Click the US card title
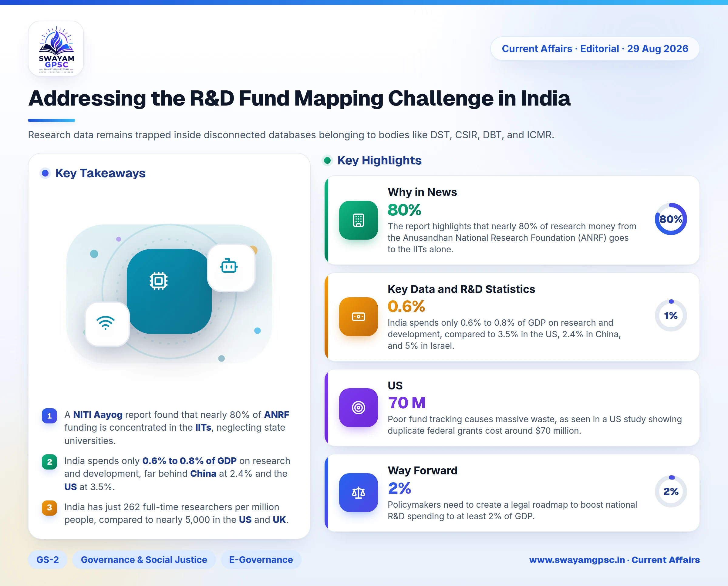This screenshot has width=728, height=586. (395, 386)
